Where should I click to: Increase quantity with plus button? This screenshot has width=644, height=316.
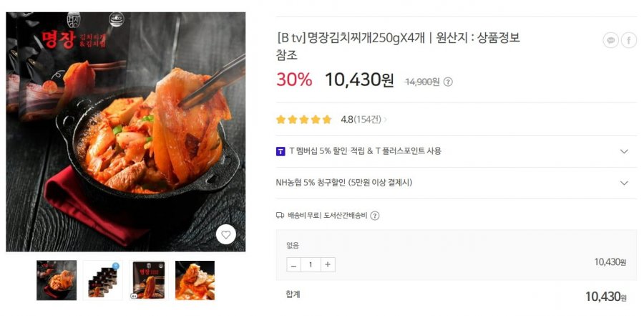[328, 264]
